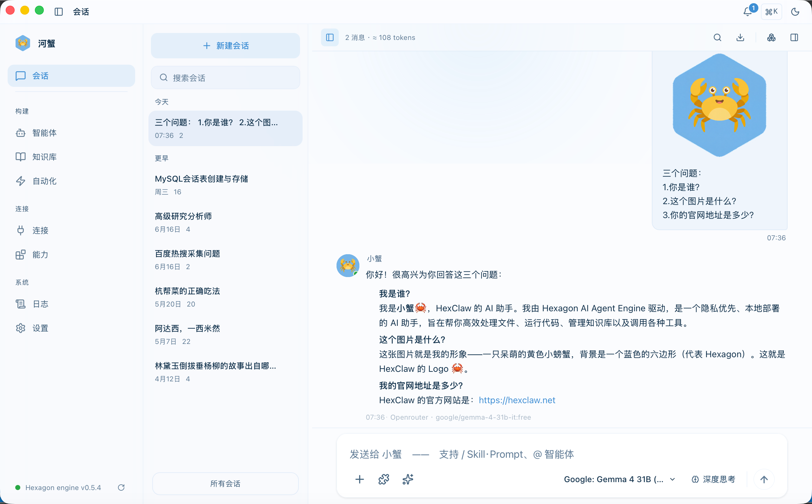Click the Openrouter google/gemma-4-31b-it:free label
The image size is (812, 504).
coord(461,417)
